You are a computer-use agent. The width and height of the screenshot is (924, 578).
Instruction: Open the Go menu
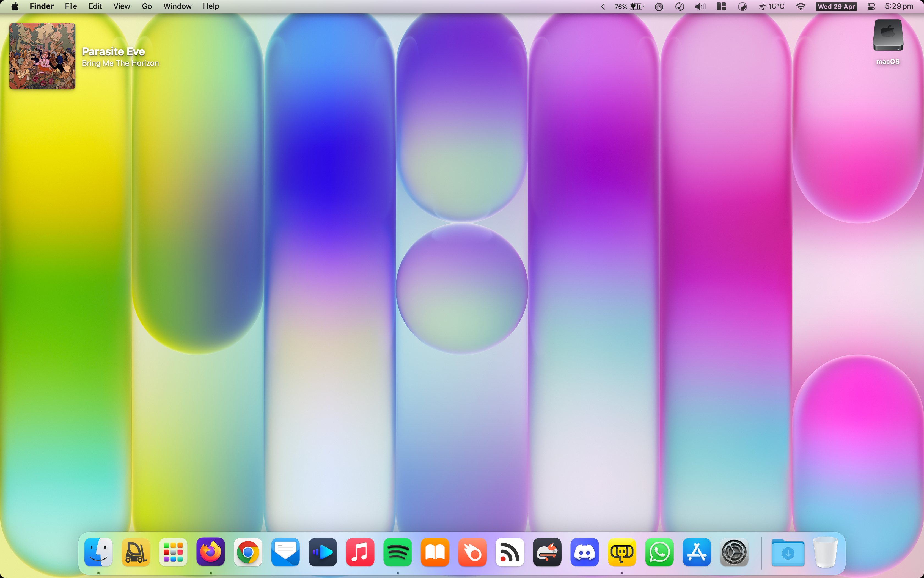(x=147, y=7)
